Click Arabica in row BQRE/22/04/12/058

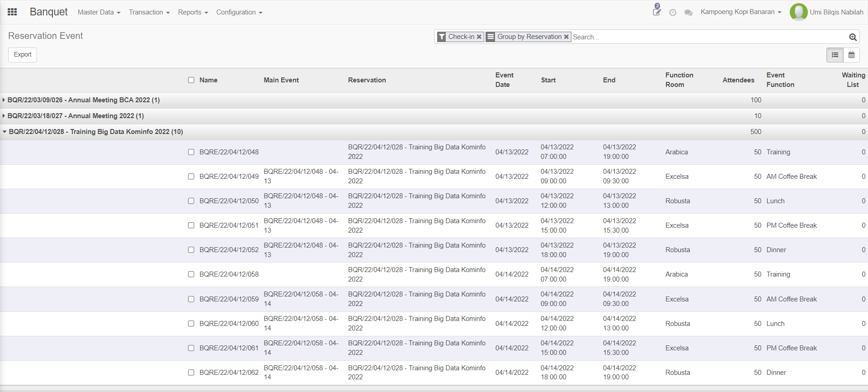(x=676, y=274)
